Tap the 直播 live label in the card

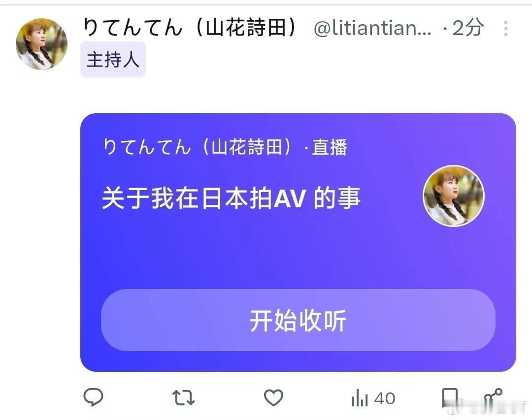(329, 147)
